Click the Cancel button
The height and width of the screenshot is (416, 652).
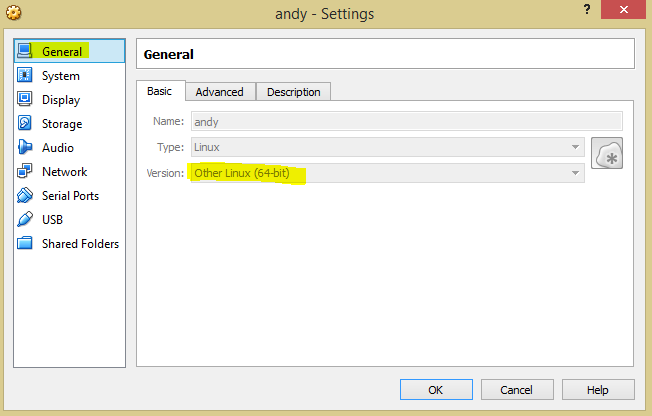coord(517,390)
